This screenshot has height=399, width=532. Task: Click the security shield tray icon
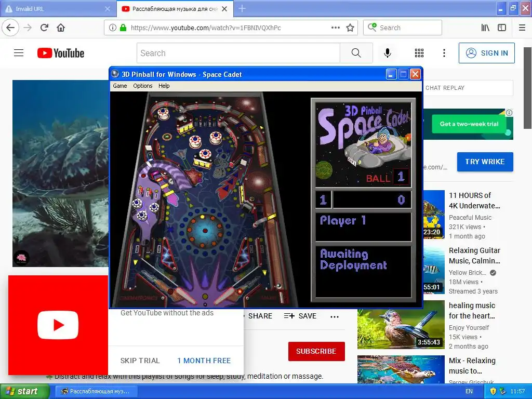pyautogui.click(x=494, y=391)
